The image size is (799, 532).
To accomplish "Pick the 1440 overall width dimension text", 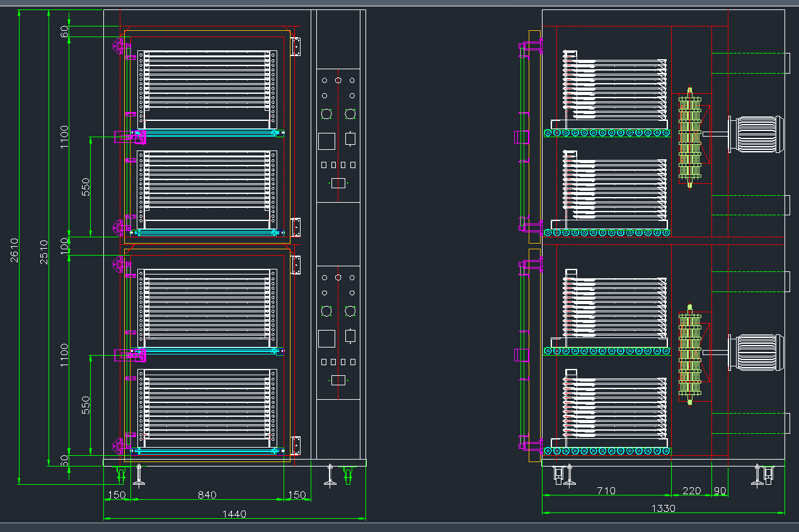I will [x=234, y=514].
